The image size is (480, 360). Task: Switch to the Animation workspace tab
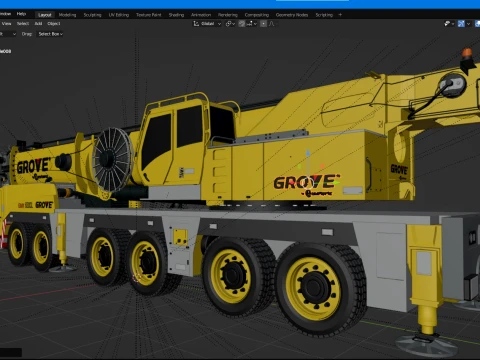pos(201,15)
